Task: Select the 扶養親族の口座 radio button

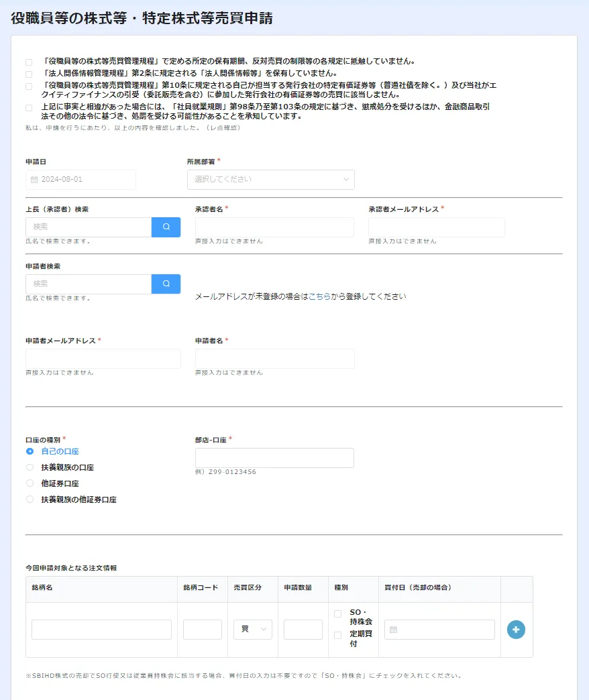Action: click(29, 467)
